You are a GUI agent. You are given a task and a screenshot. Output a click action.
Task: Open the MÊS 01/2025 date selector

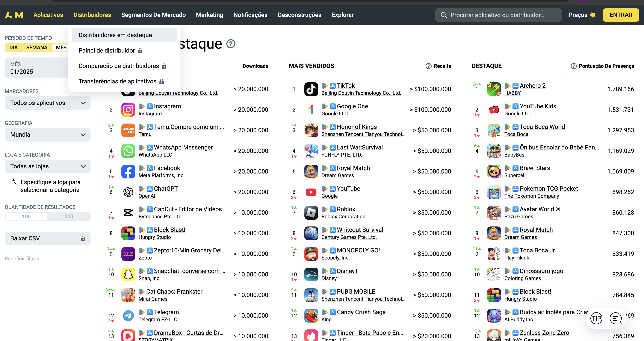click(x=37, y=68)
